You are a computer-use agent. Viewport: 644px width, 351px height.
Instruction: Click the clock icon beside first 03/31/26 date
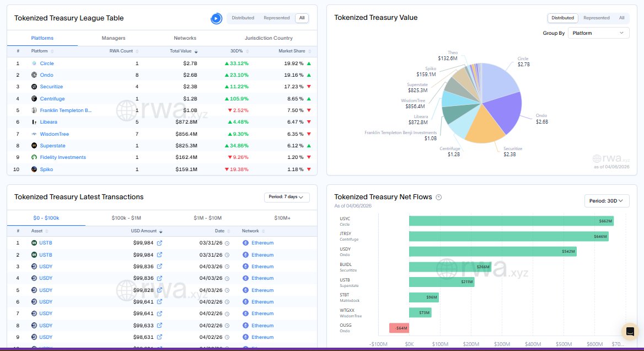[227, 243]
